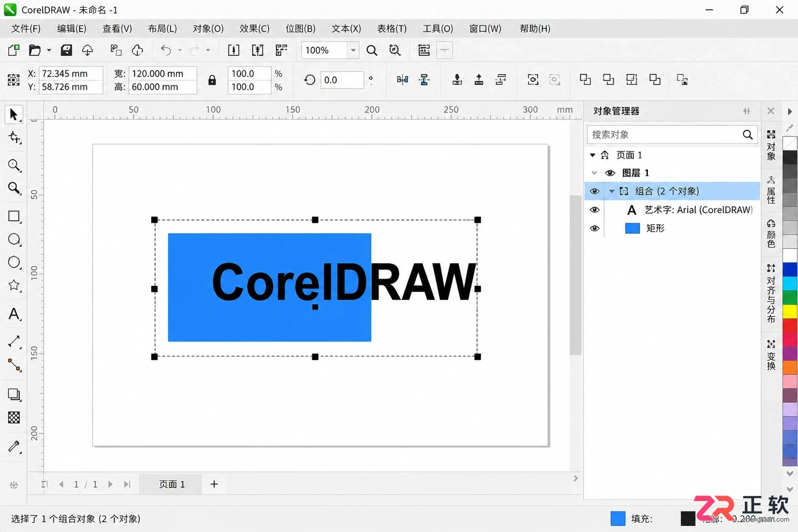This screenshot has width=798, height=532.
Task: Hide the 艺术字 Arial text object
Action: 595,210
